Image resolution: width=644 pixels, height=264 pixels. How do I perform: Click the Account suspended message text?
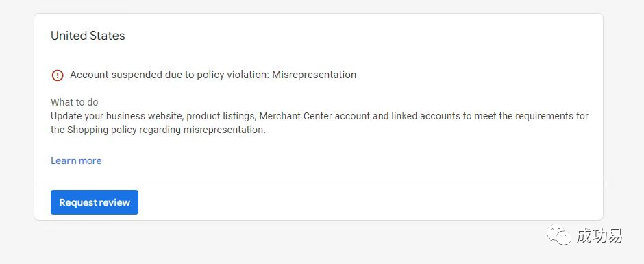(213, 75)
